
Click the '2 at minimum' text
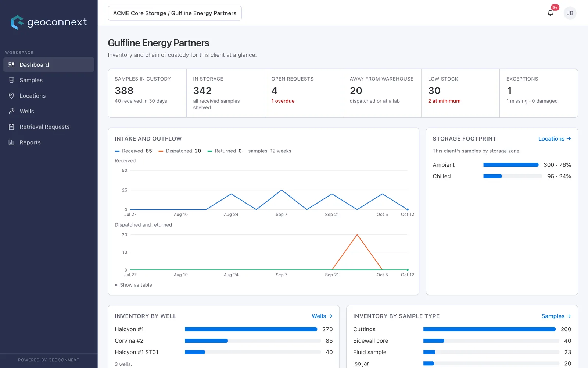(444, 101)
